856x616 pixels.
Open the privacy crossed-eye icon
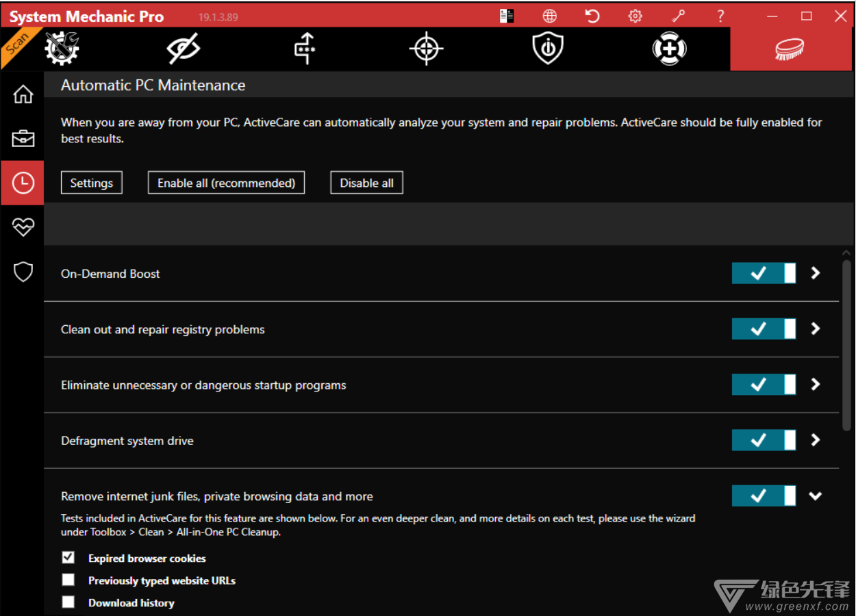[183, 49]
